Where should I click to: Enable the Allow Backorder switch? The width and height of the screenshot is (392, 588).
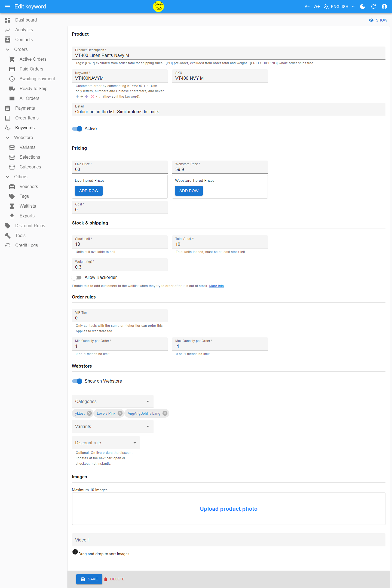[x=77, y=278]
